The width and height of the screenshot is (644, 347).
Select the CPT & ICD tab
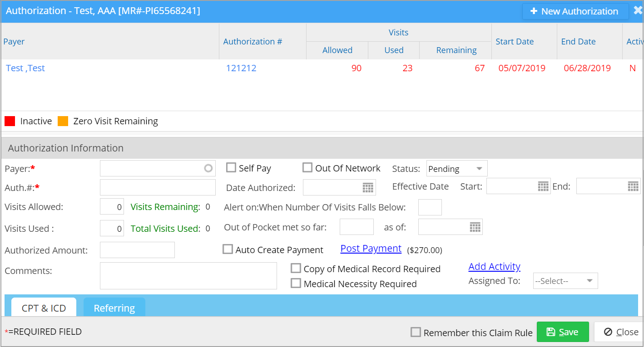[44, 308]
